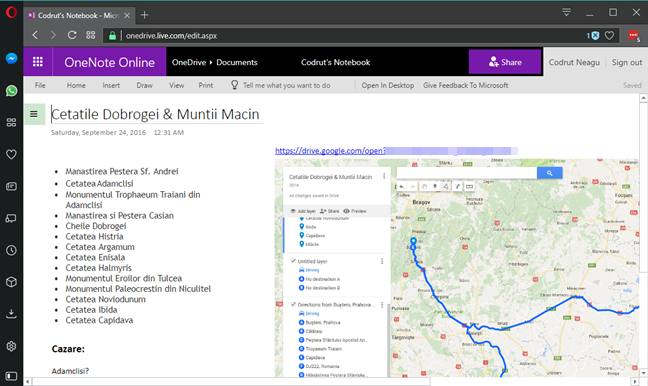The height and width of the screenshot is (386, 648).
Task: Reload the current page
Action: (72, 35)
